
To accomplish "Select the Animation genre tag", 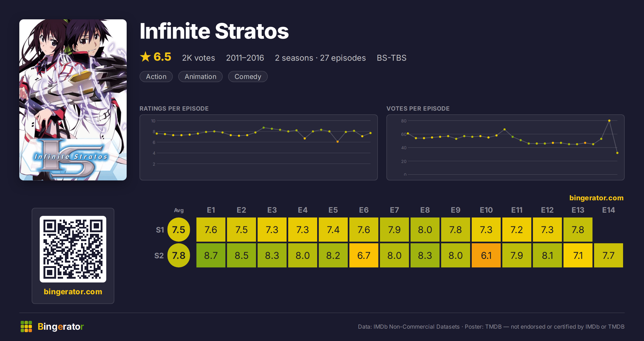I will [200, 77].
